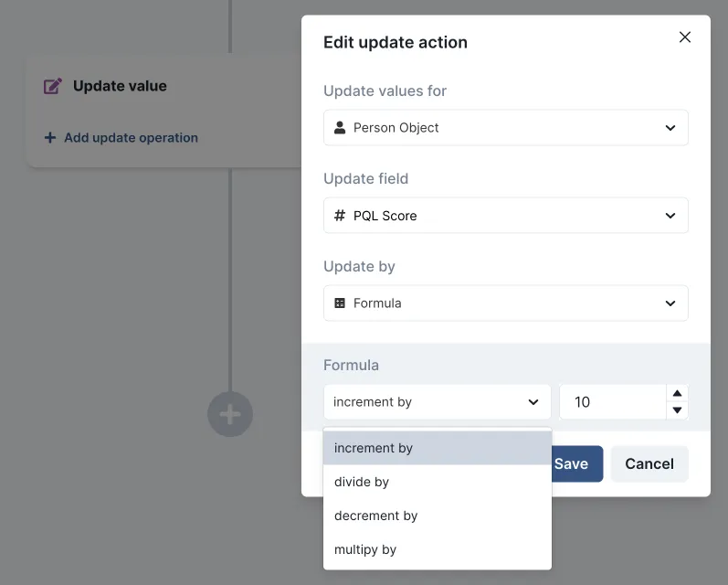
Task: Click the Update value edit icon
Action: point(53,86)
